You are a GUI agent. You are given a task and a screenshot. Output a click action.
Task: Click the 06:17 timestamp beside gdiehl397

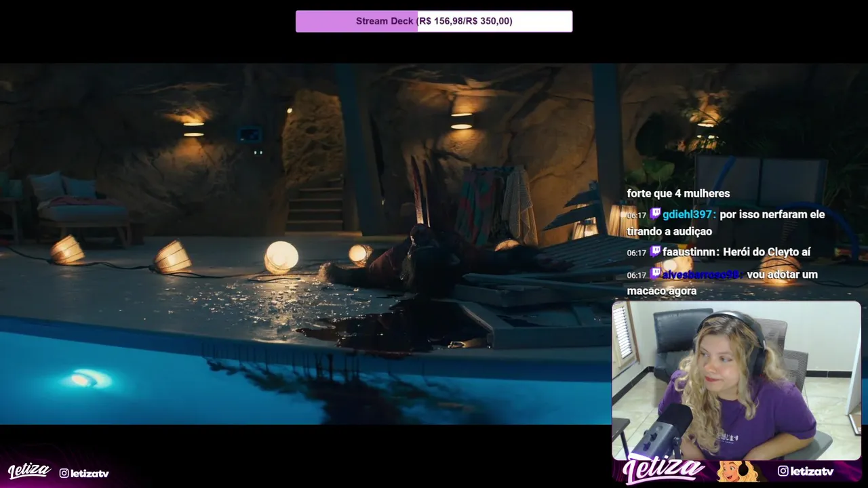[636, 215]
